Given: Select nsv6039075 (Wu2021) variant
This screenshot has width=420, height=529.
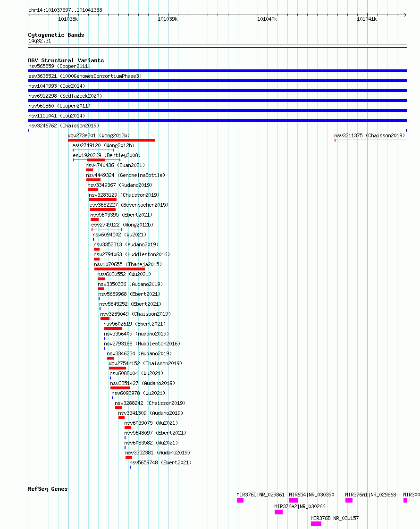Looking at the screenshot, I should [x=151, y=423].
